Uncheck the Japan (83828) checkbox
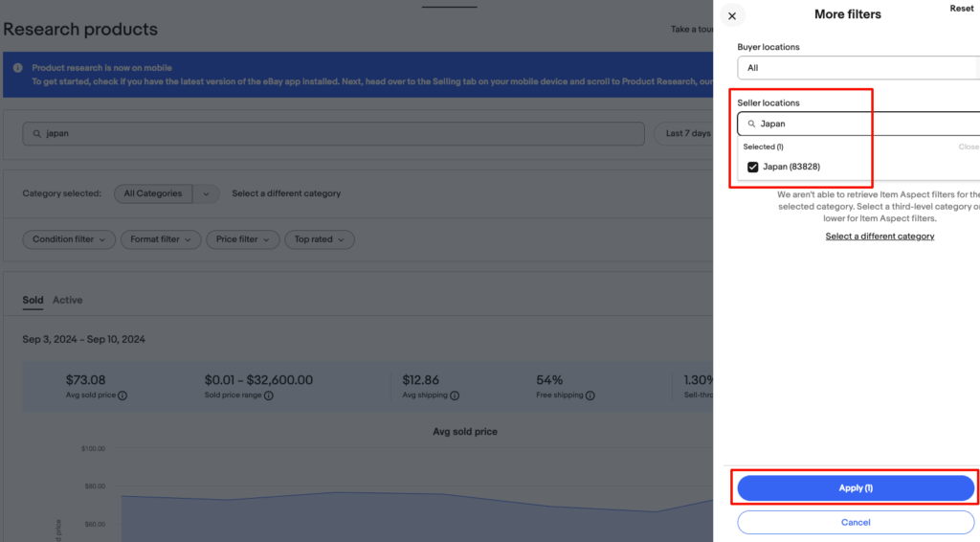Viewport: 980px width, 542px height. (752, 167)
